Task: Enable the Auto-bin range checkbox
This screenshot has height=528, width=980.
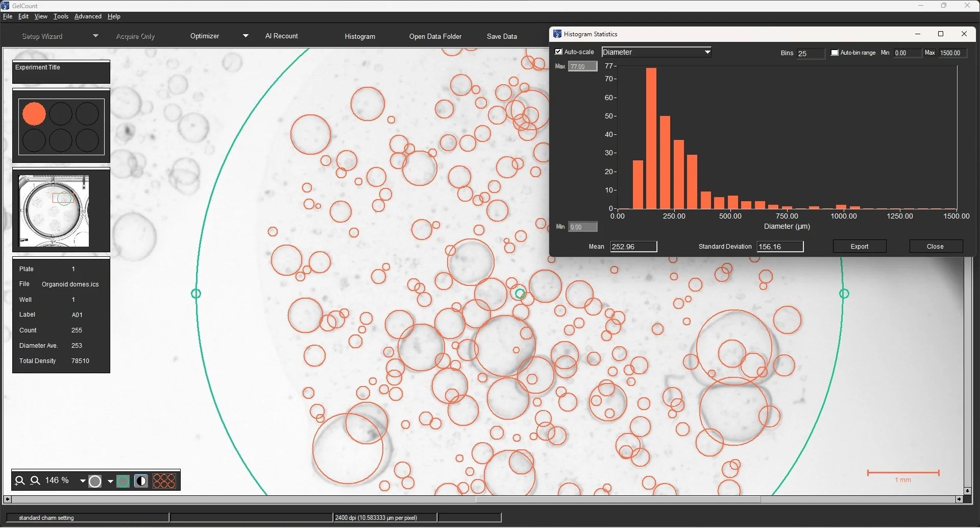Action: (x=835, y=53)
